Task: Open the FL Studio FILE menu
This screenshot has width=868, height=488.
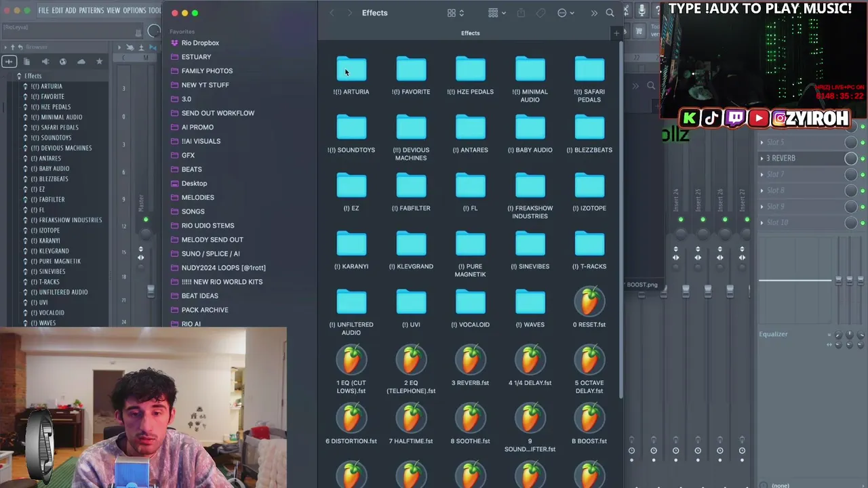Action: pos(43,10)
